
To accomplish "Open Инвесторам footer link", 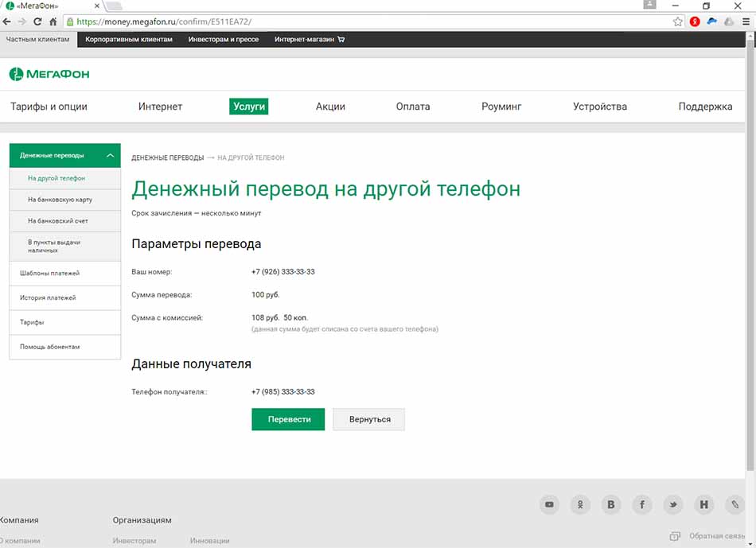I will 134,541.
